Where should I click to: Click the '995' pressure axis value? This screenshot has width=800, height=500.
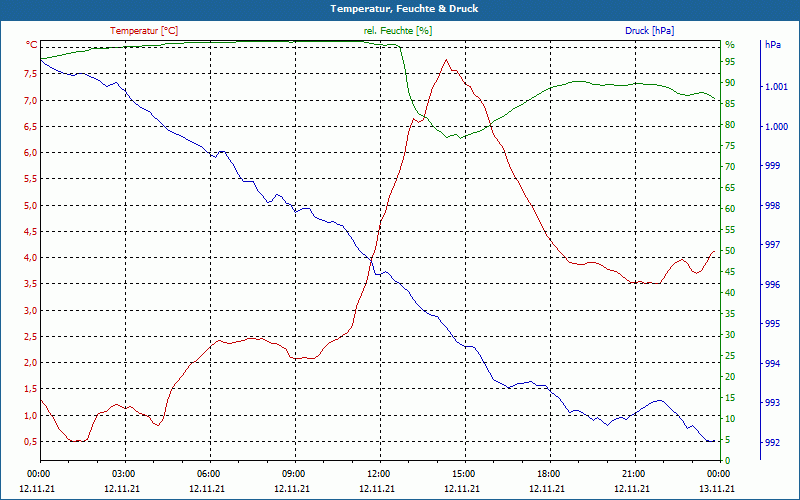pyautogui.click(x=773, y=324)
